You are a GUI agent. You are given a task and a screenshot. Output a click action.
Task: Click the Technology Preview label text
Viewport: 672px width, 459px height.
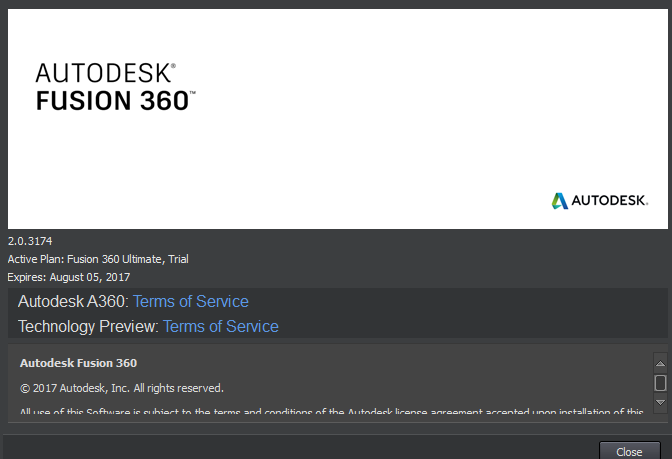click(x=88, y=327)
